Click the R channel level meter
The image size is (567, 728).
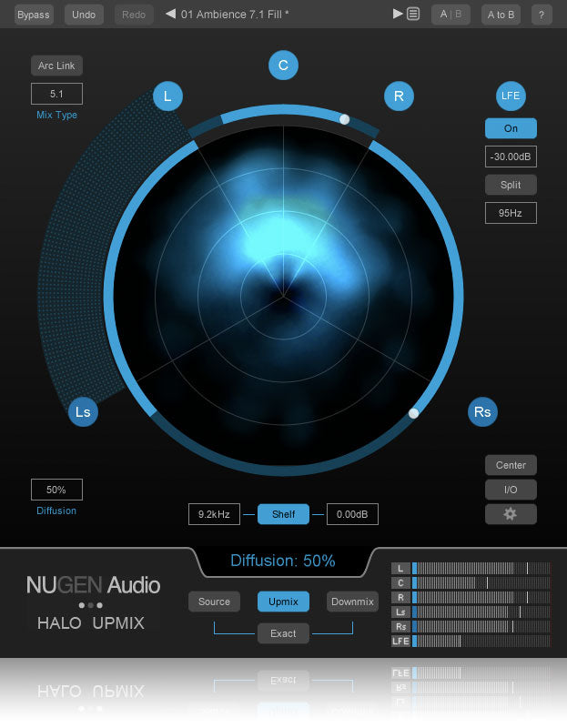tap(481, 597)
